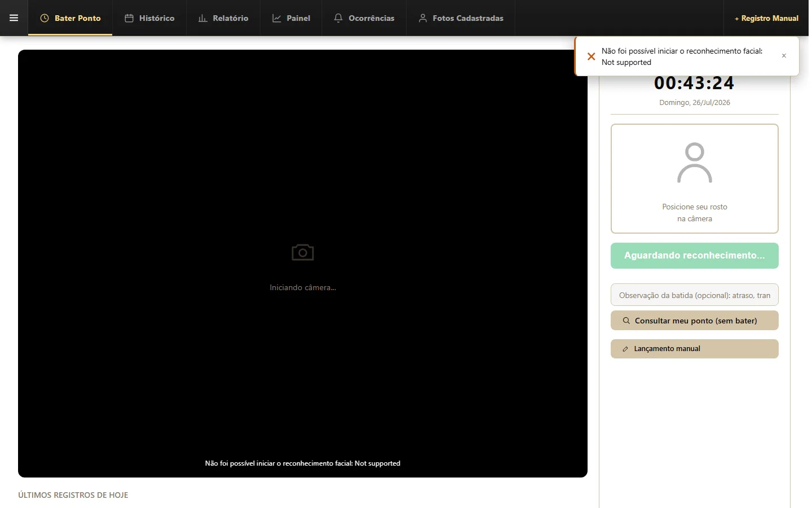Click the pencil icon in Lançamento manual
The width and height of the screenshot is (812, 508).
[x=625, y=349]
